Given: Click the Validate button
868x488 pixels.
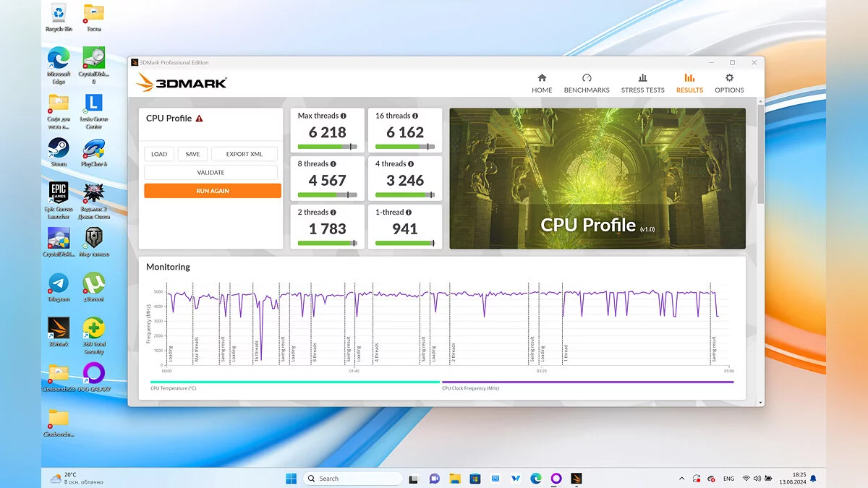Looking at the screenshot, I should [210, 173].
